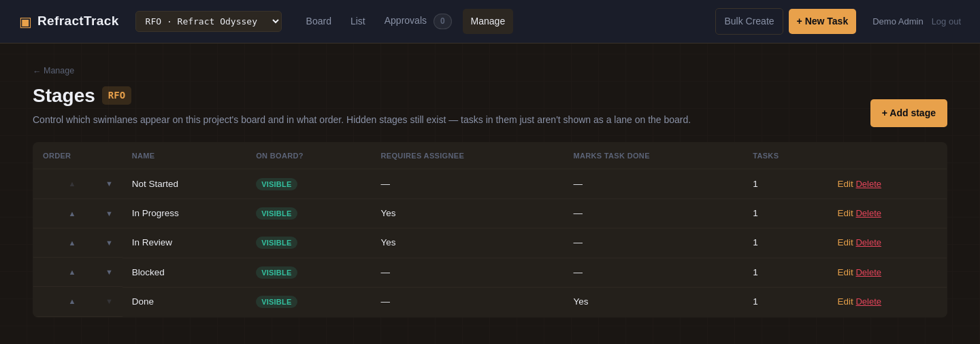Click the VISIBLE badge for In Review
980x344 pixels.
pos(276,243)
